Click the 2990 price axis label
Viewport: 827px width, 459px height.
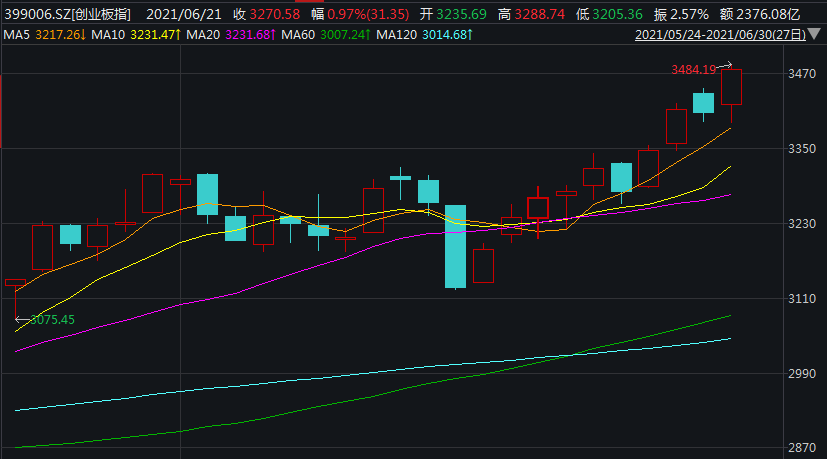click(x=802, y=374)
